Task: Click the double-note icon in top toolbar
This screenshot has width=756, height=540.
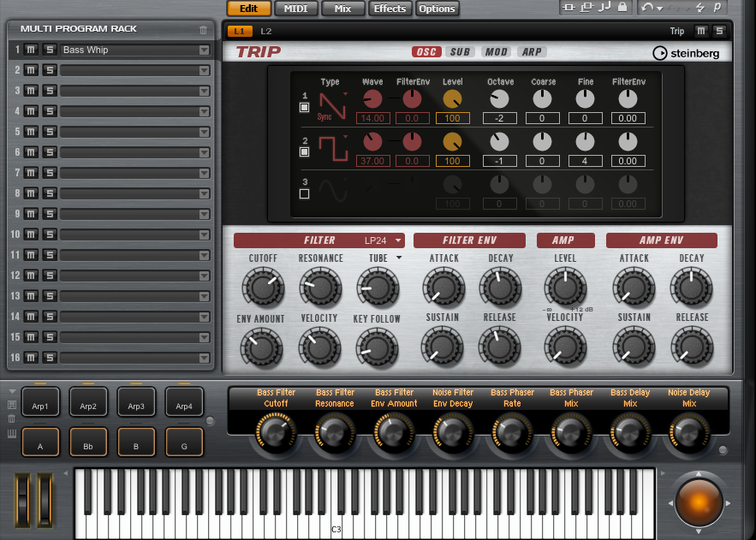Action: click(604, 7)
